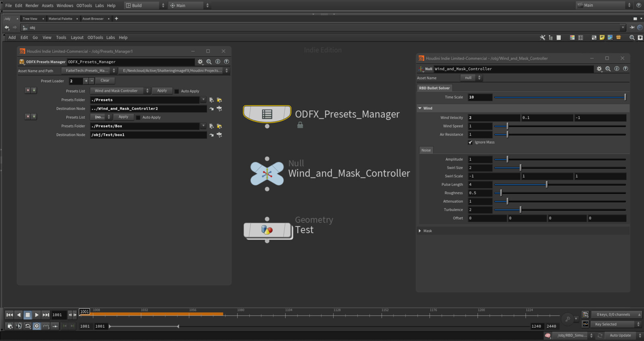Open the network editor tools wrench icon
Screen dimensions: 644x341
point(543,37)
